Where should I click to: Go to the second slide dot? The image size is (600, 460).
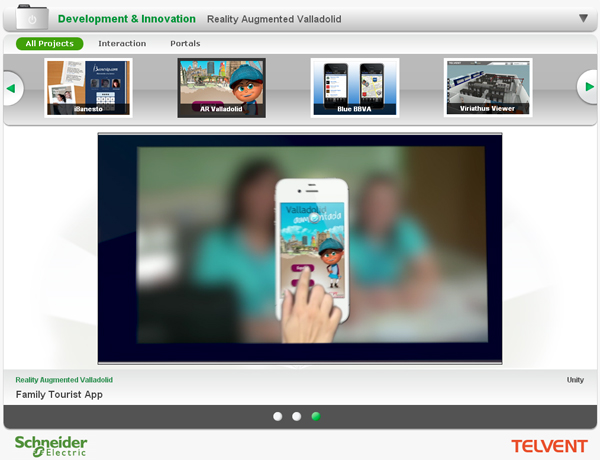[x=297, y=416]
